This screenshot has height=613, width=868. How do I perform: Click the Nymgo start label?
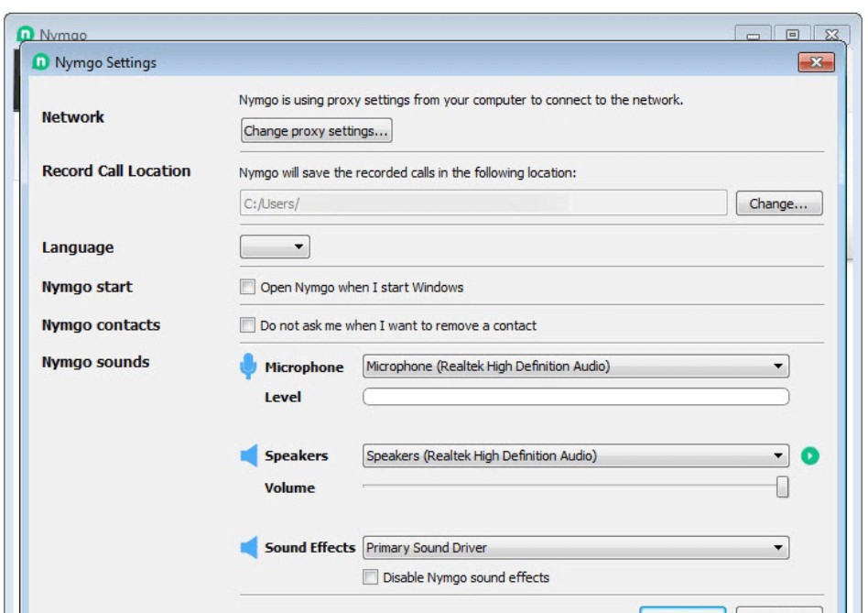[88, 286]
